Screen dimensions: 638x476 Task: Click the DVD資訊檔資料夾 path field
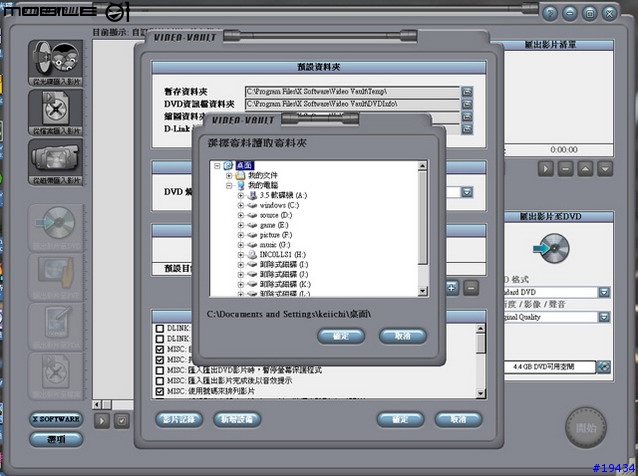tap(352, 104)
